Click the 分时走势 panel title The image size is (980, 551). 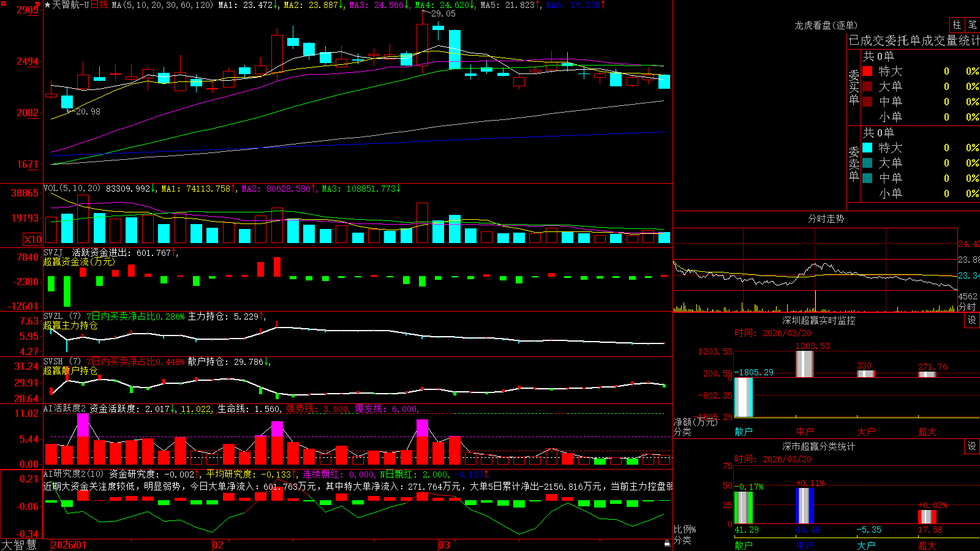tap(826, 219)
